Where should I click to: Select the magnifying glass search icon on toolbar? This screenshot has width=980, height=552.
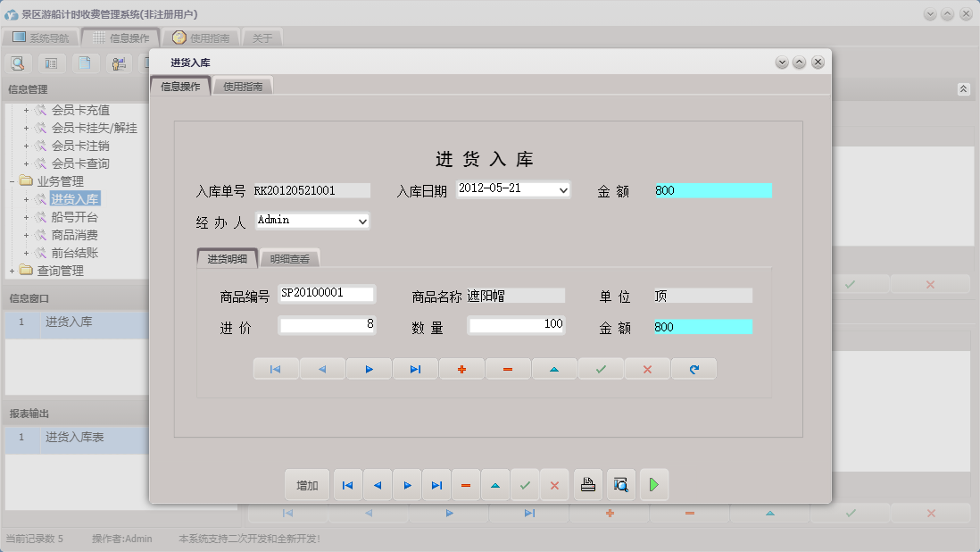pos(18,63)
